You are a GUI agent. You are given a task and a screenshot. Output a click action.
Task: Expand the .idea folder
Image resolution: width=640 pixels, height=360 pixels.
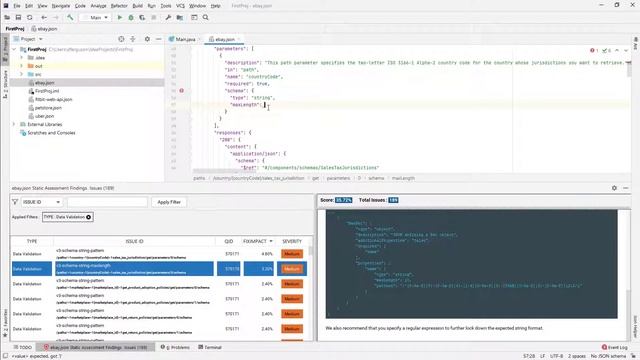point(22,58)
